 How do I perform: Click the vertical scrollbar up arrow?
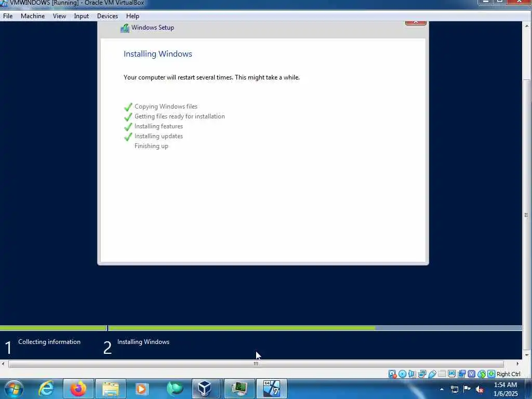(x=527, y=26)
